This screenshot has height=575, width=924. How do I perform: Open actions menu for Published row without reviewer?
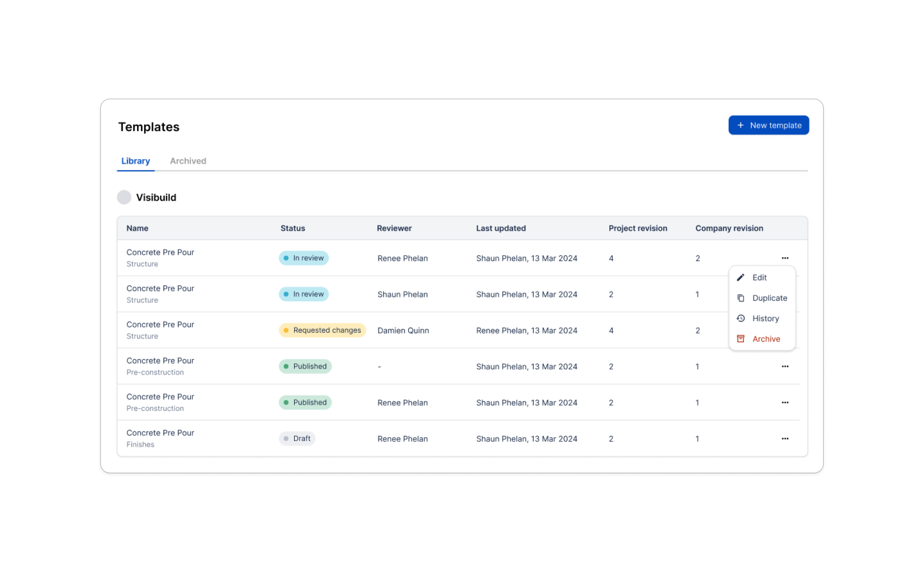pyautogui.click(x=785, y=366)
